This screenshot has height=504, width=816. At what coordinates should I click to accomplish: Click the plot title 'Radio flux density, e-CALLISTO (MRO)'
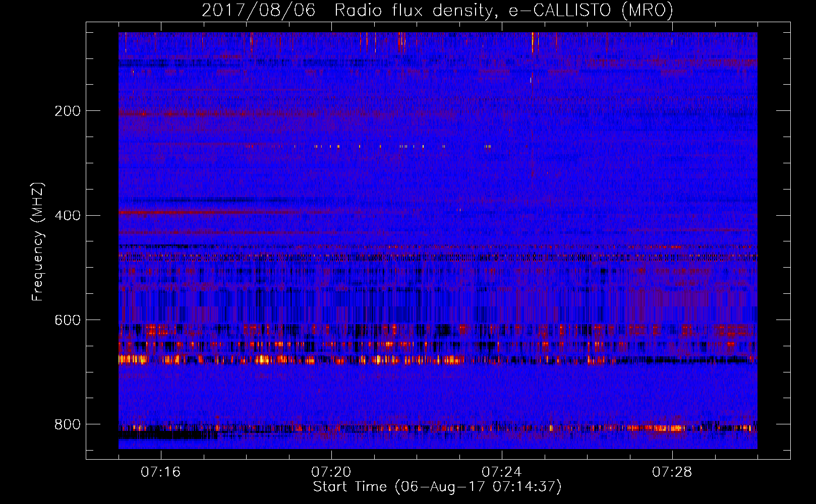pos(503,11)
